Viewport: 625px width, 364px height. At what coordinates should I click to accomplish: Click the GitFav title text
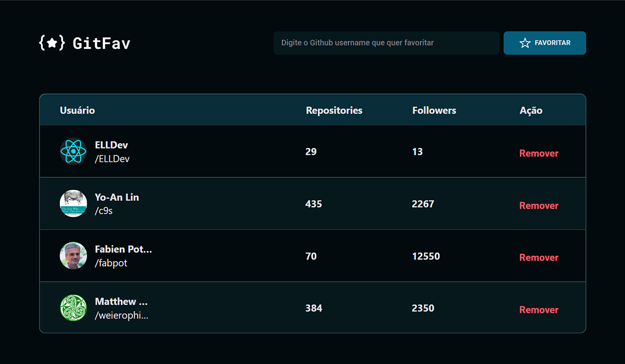(102, 43)
